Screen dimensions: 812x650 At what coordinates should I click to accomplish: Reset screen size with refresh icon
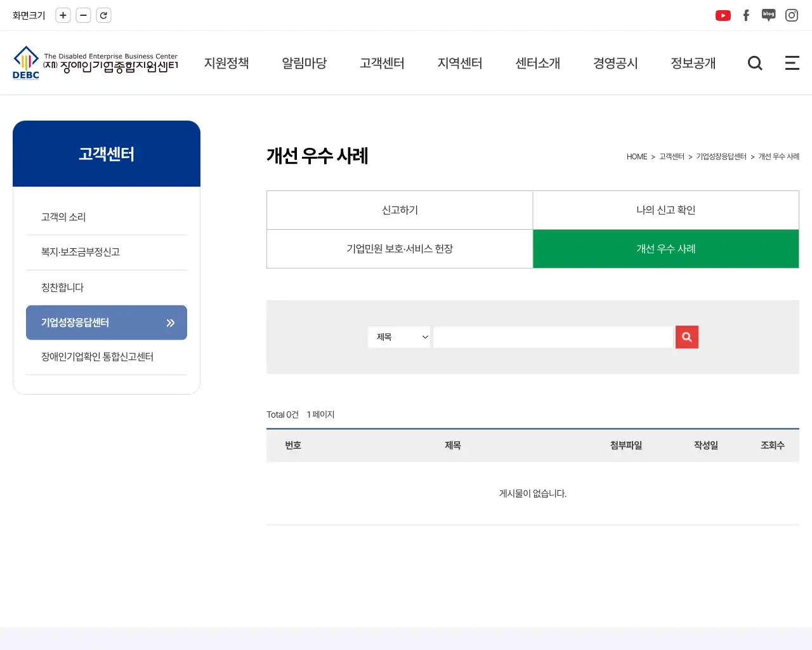tap(103, 15)
